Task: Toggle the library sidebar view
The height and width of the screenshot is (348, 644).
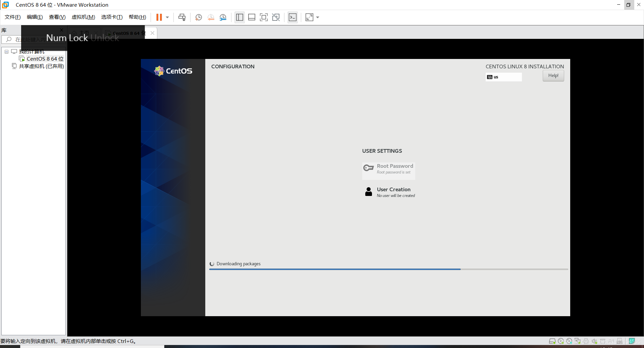Action: [x=239, y=17]
